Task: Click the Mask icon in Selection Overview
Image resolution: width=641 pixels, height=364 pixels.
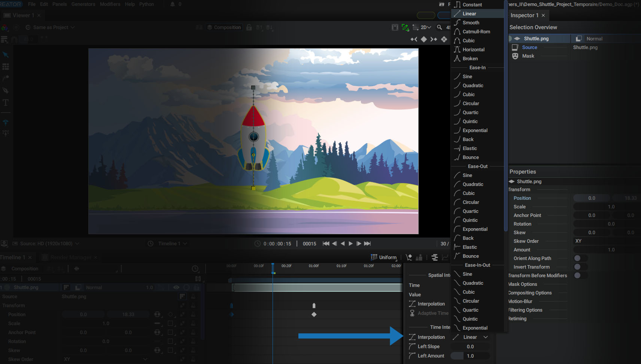Action: click(515, 56)
